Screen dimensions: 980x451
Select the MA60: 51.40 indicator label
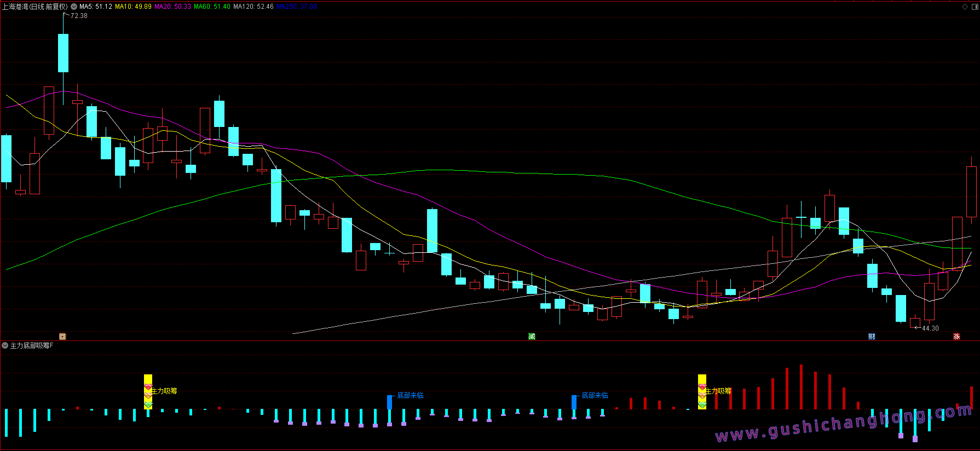pyautogui.click(x=212, y=7)
